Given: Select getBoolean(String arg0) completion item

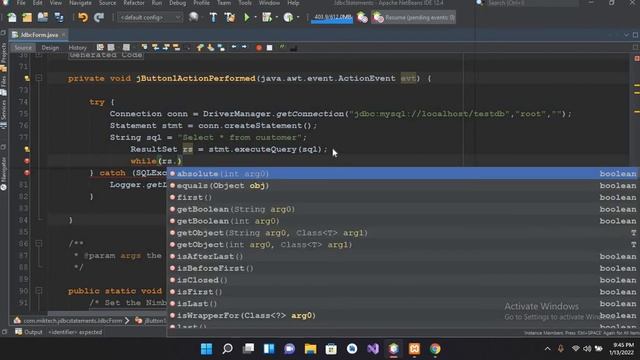Looking at the screenshot, I should (402, 209).
